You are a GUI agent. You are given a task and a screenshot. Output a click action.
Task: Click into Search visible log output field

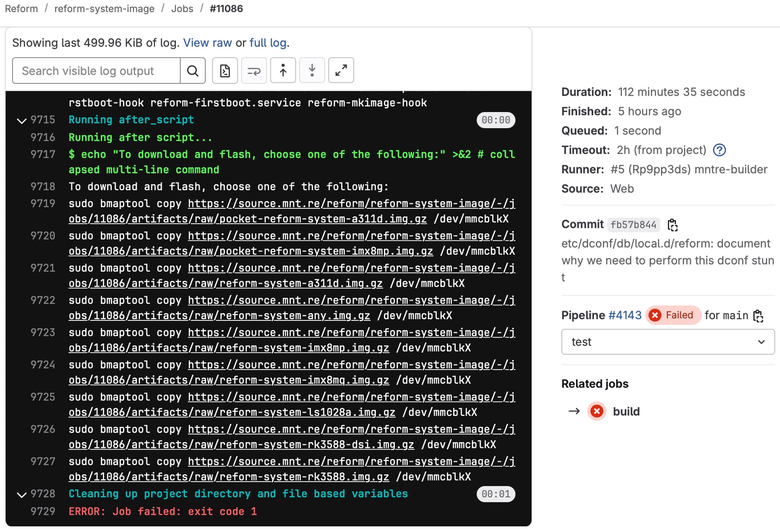[x=96, y=71]
